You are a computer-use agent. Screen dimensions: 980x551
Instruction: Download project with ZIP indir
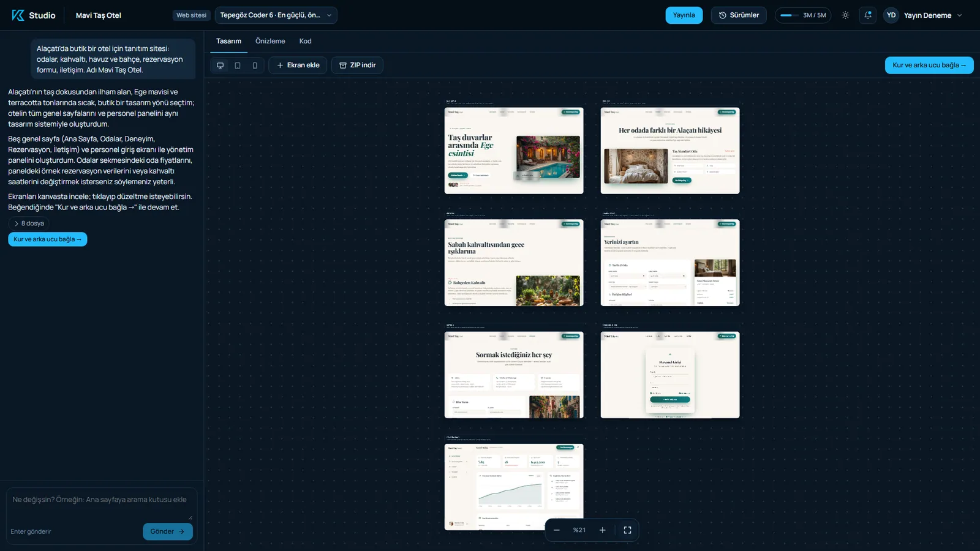pyautogui.click(x=357, y=66)
